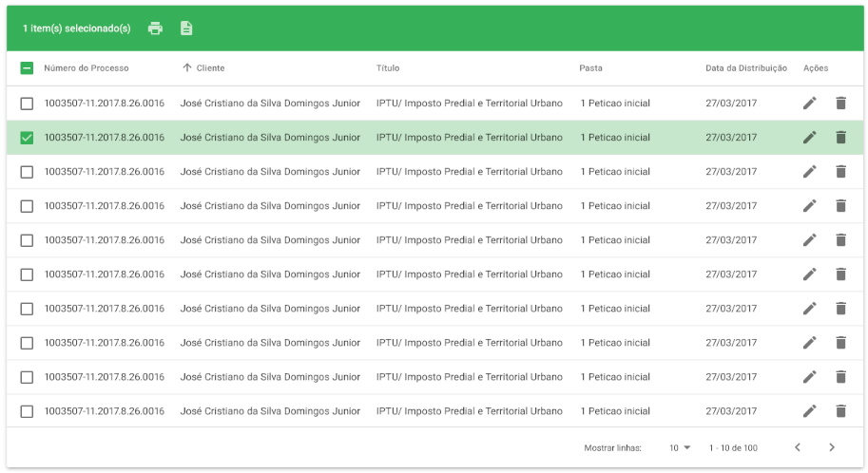
Task: Sort by Cliente column header arrow
Action: point(187,67)
